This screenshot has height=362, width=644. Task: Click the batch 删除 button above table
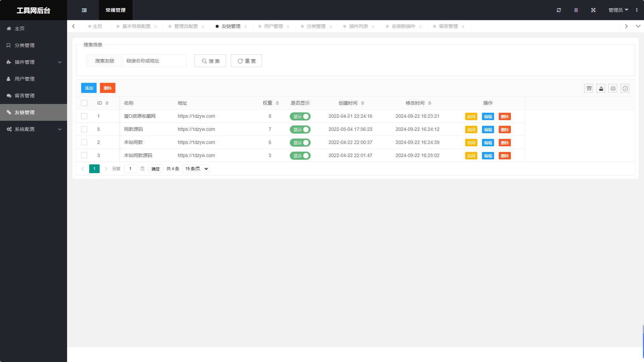pos(108,88)
